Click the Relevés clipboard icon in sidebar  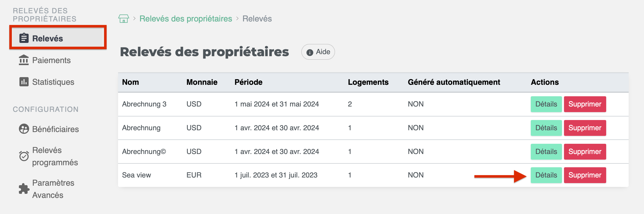[x=24, y=38]
